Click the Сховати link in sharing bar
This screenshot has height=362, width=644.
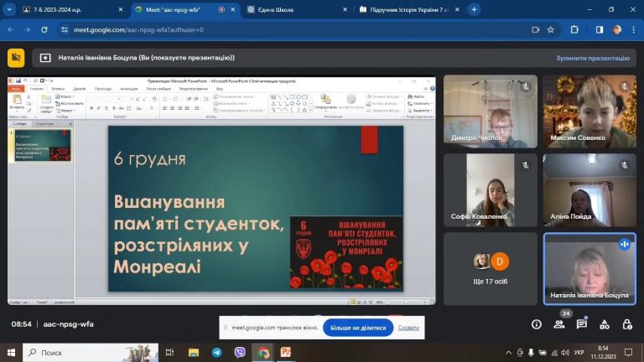tap(408, 328)
